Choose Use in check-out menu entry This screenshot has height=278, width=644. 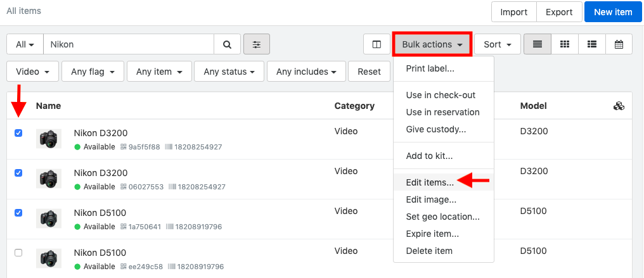tap(444, 95)
